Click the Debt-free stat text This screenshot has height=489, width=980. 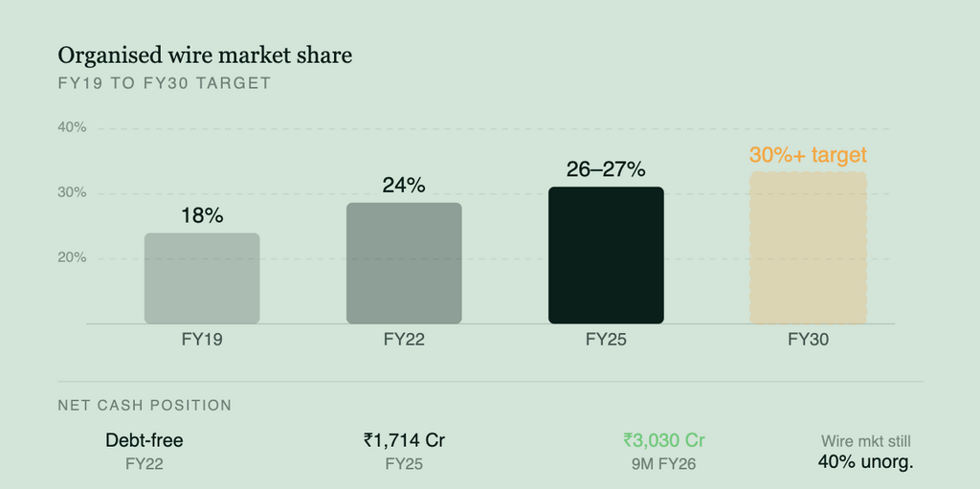click(144, 440)
